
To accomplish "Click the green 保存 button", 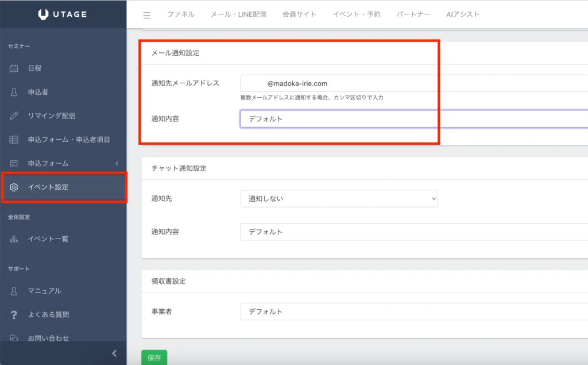I will point(154,358).
